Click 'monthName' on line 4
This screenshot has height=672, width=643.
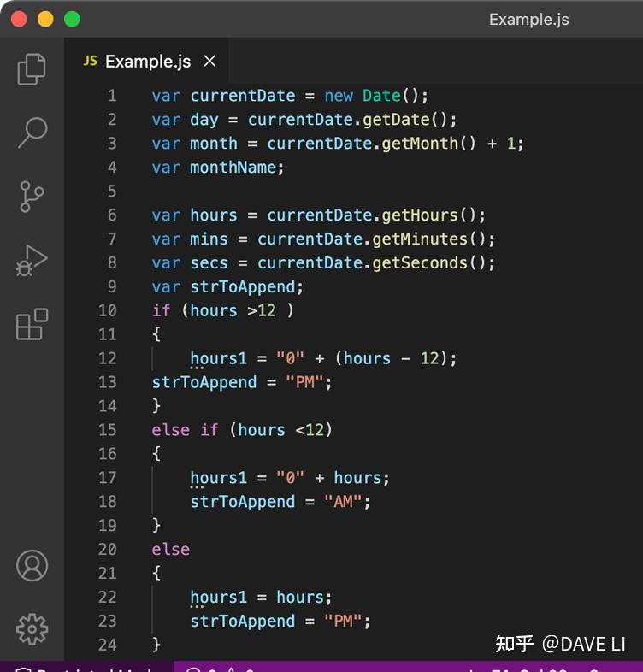tap(233, 167)
